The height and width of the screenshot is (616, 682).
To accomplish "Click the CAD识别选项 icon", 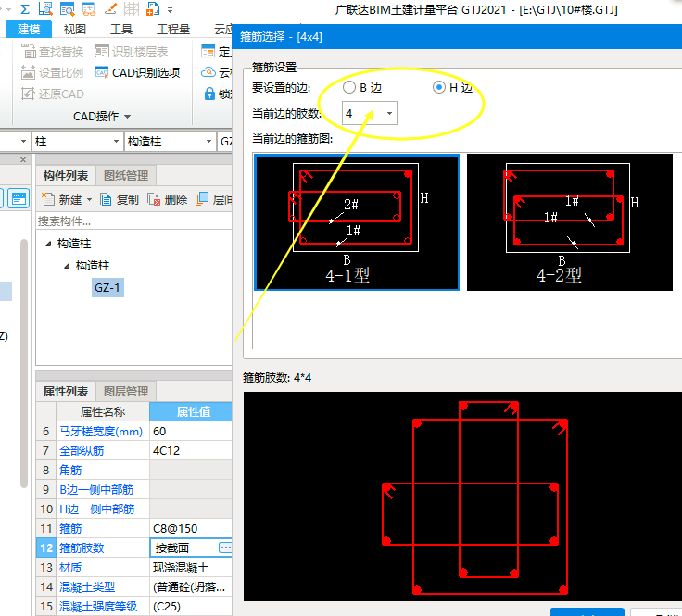I will [x=102, y=72].
